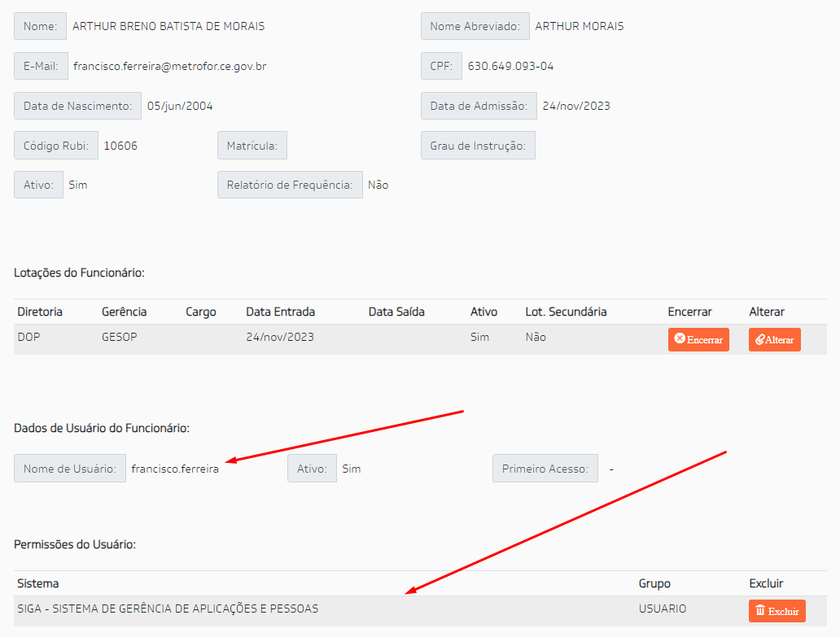Click the DOP cell in Diretoria column

coord(29,338)
